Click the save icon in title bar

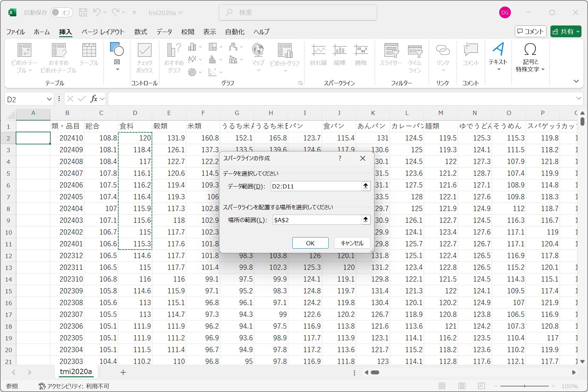coord(83,12)
